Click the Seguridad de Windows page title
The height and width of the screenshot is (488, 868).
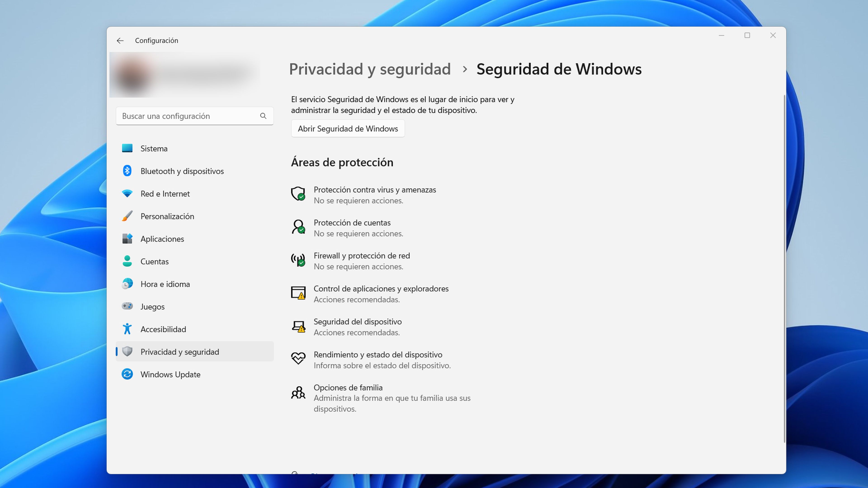[559, 69]
